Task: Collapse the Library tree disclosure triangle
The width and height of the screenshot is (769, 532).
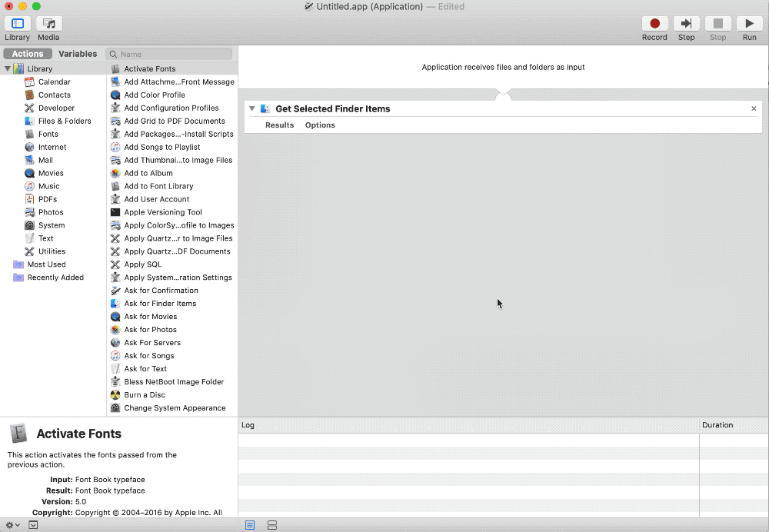Action: pos(8,68)
